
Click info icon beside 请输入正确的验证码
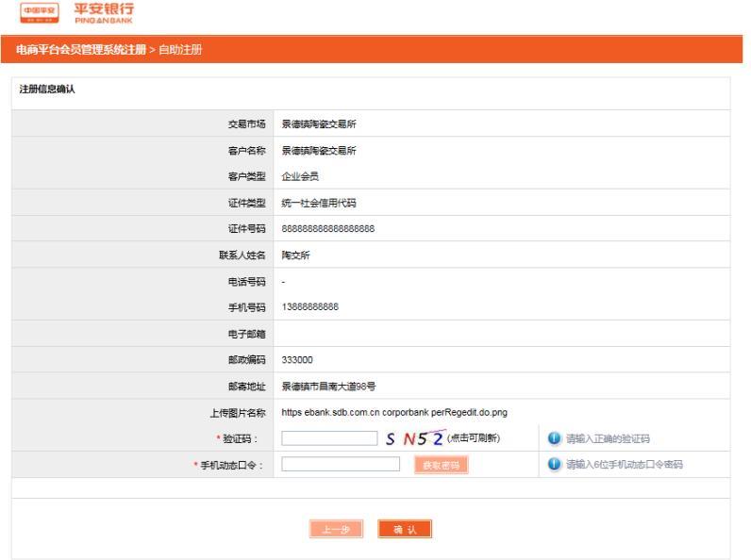click(x=555, y=438)
